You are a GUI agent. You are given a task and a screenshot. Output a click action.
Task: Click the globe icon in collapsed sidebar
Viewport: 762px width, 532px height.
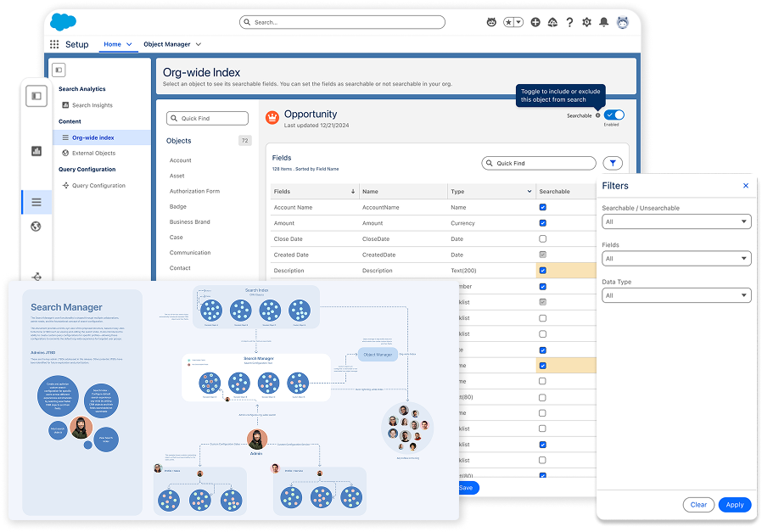click(x=36, y=226)
